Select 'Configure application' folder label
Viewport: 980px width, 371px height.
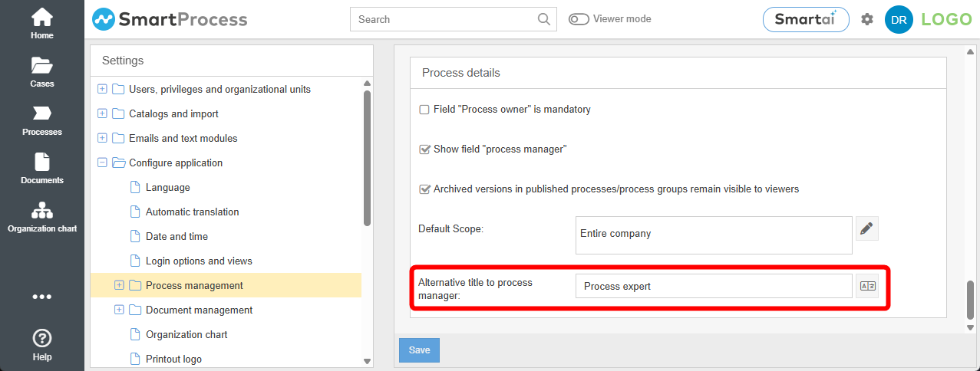(x=176, y=163)
